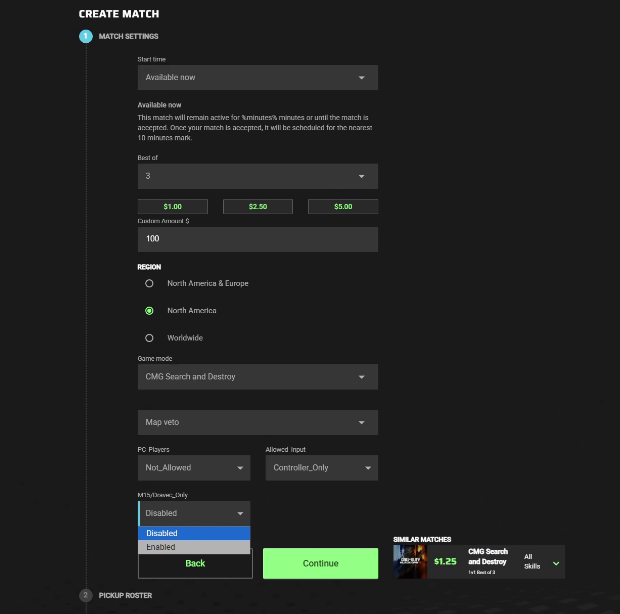
Task: Choose Disabled from the open list
Action: (x=194, y=533)
